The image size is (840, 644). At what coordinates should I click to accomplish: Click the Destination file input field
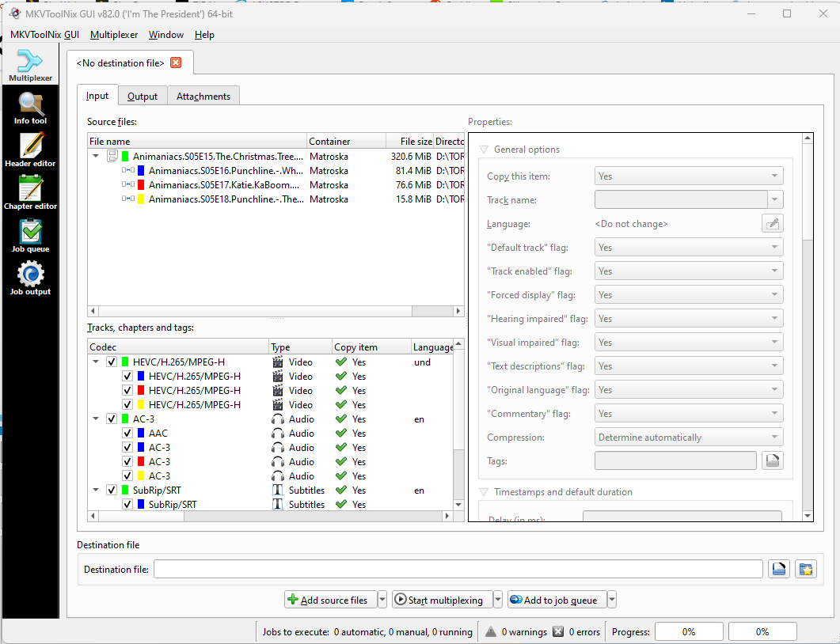tap(458, 570)
